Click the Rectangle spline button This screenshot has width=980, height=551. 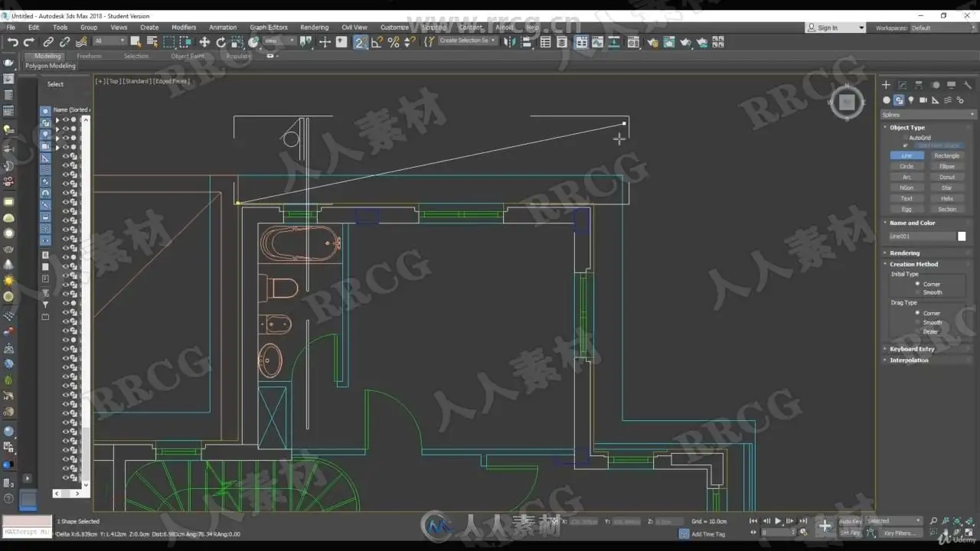tap(947, 155)
